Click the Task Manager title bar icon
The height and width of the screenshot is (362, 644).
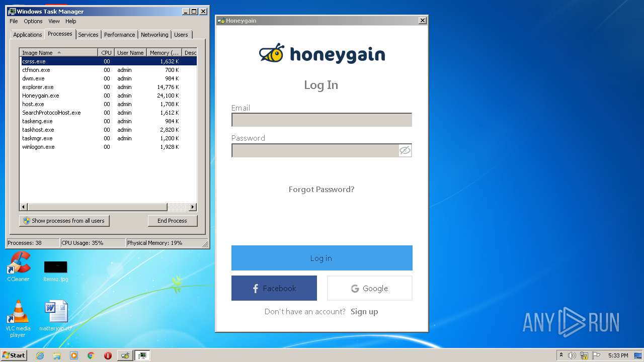(12, 11)
